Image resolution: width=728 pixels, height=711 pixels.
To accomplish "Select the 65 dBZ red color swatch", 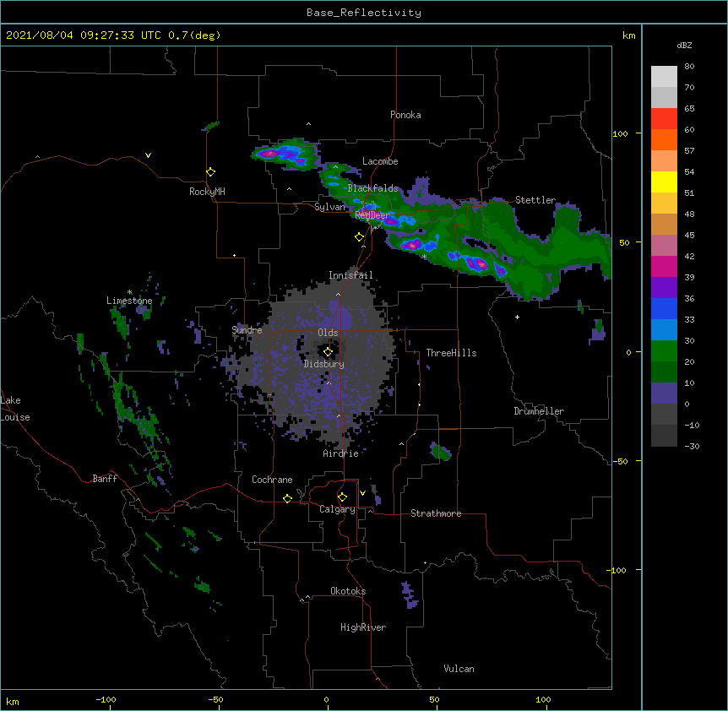I will click(664, 119).
